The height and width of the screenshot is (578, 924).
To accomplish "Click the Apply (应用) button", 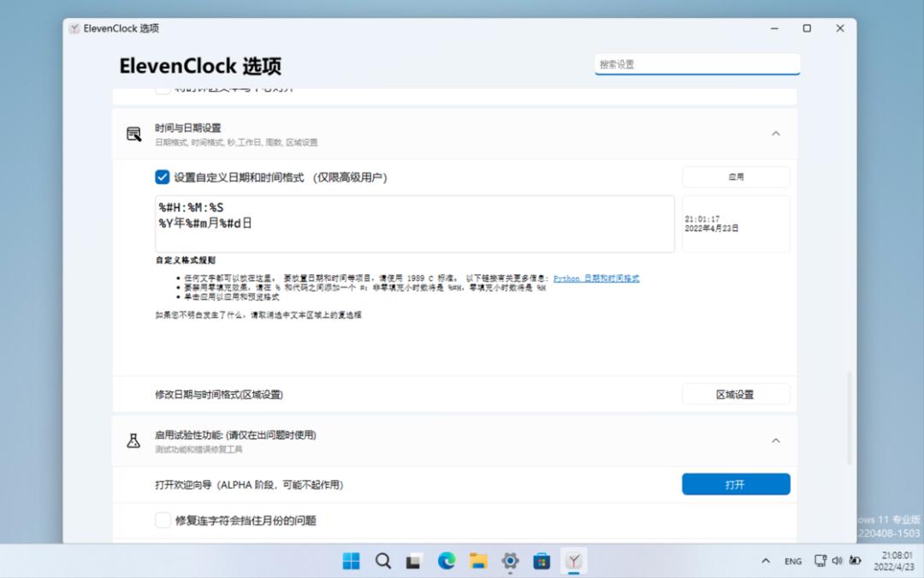I will pos(736,177).
